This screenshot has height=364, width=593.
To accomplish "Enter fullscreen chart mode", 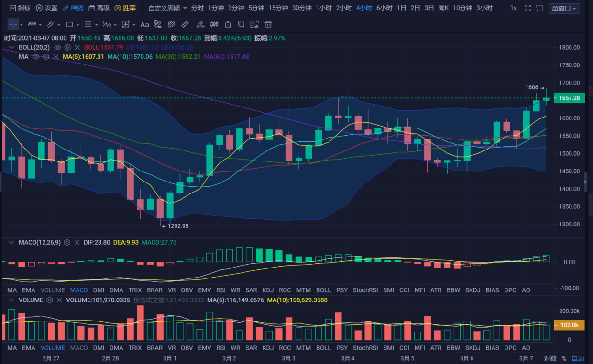I will [527, 8].
